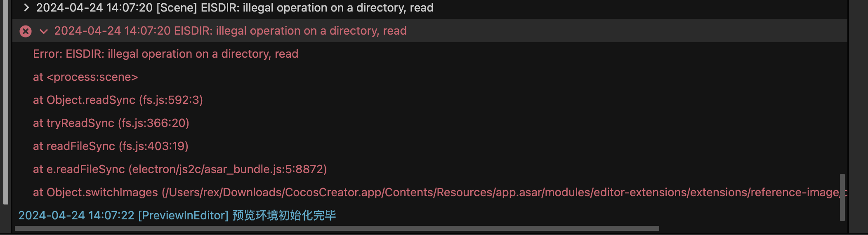Click the horizontal scrollbar track right of thumb
Viewport: 868px width, 235px height.
tap(751, 228)
